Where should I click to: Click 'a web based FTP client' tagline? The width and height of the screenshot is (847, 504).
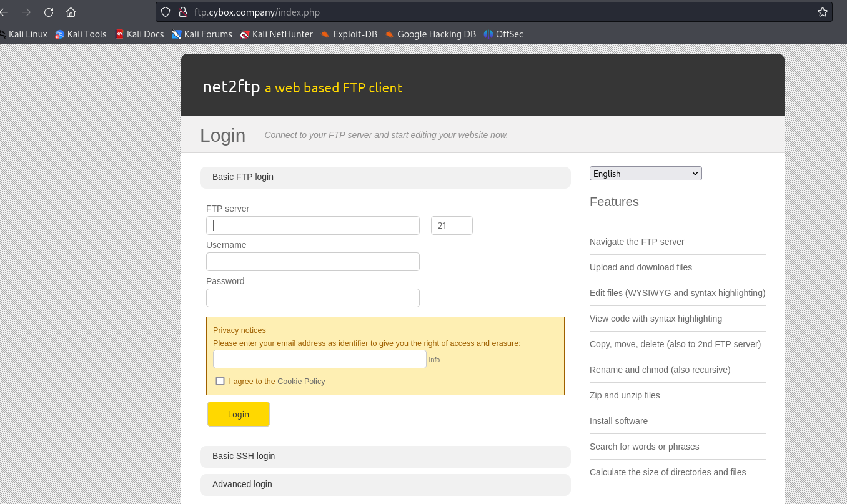pyautogui.click(x=334, y=88)
